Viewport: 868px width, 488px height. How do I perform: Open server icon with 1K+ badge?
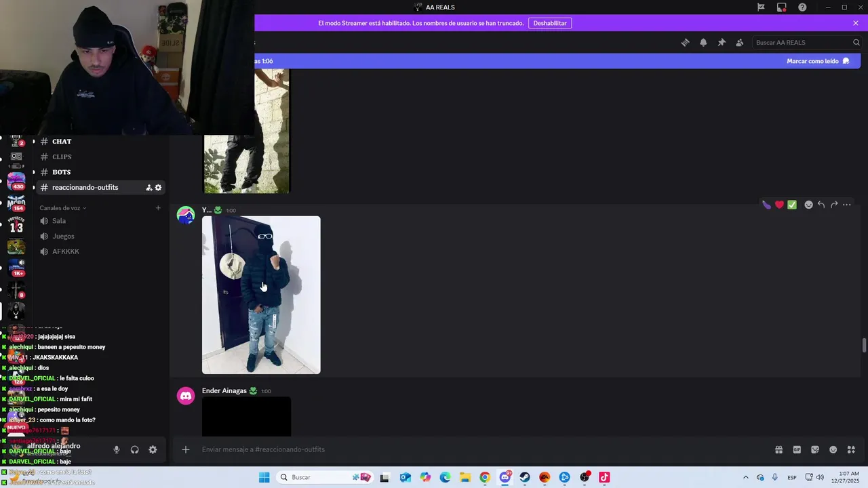click(16, 268)
